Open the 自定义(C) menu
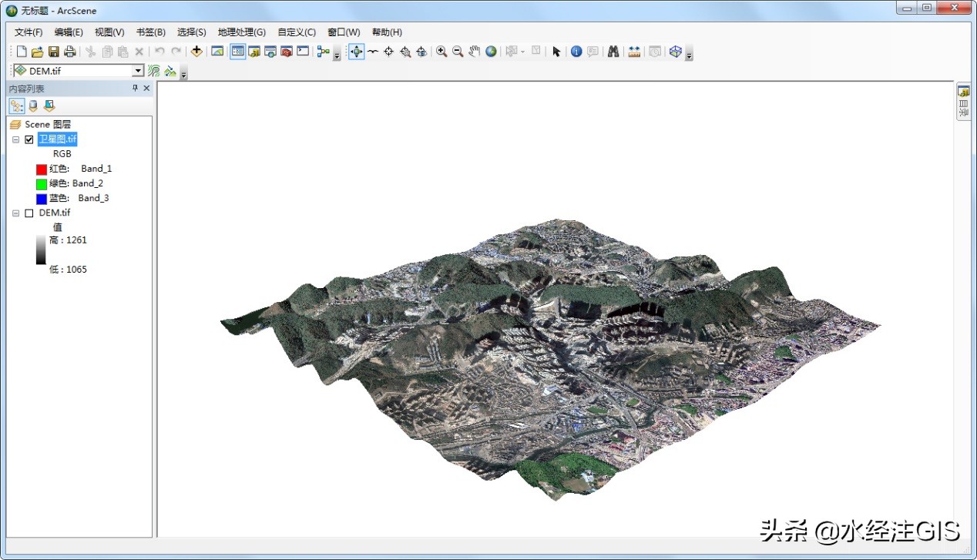This screenshot has width=977, height=560. point(297,32)
